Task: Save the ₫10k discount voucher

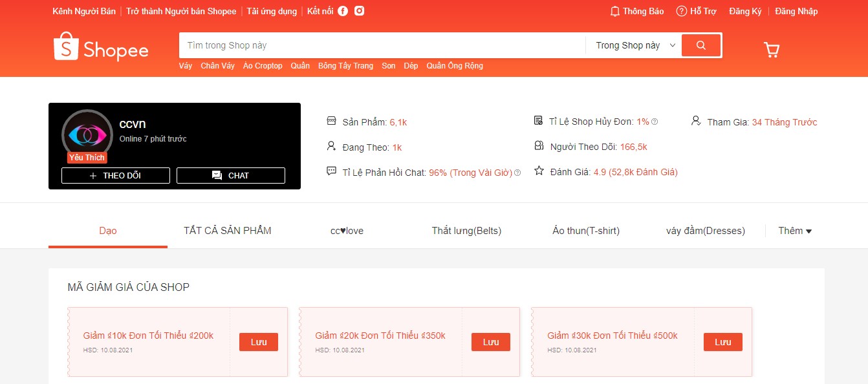Action: (x=259, y=342)
